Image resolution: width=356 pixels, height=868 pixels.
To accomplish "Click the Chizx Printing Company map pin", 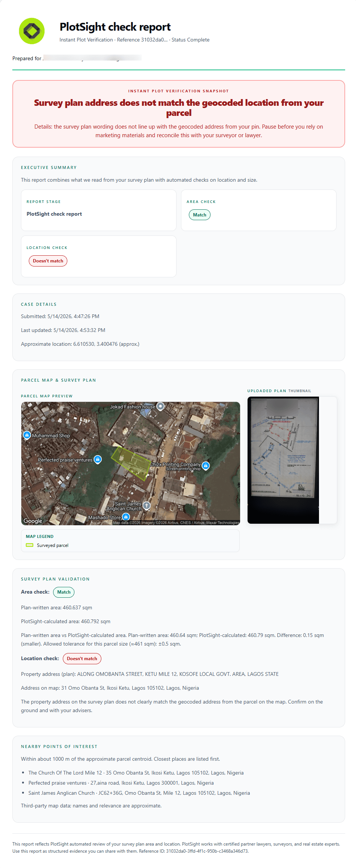I will pos(206,465).
